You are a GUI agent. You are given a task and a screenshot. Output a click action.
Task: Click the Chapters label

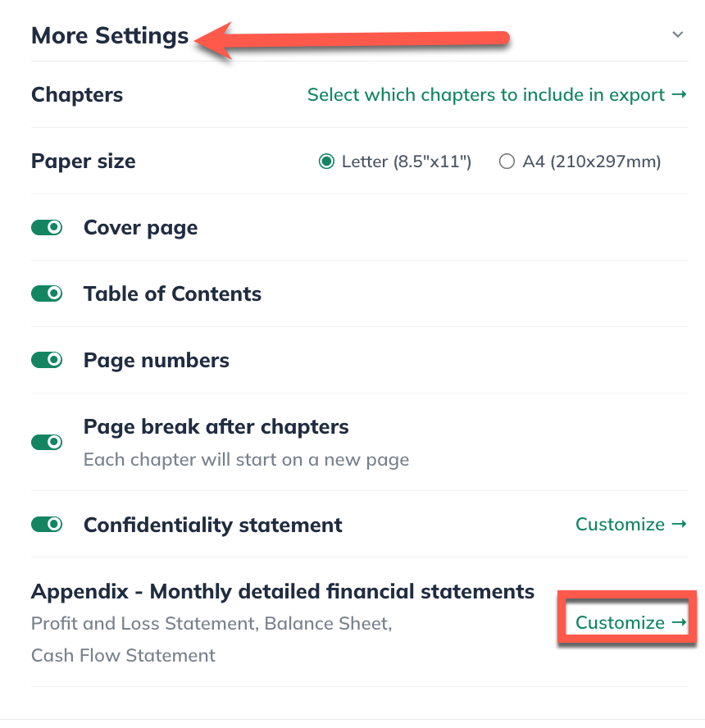pos(76,94)
